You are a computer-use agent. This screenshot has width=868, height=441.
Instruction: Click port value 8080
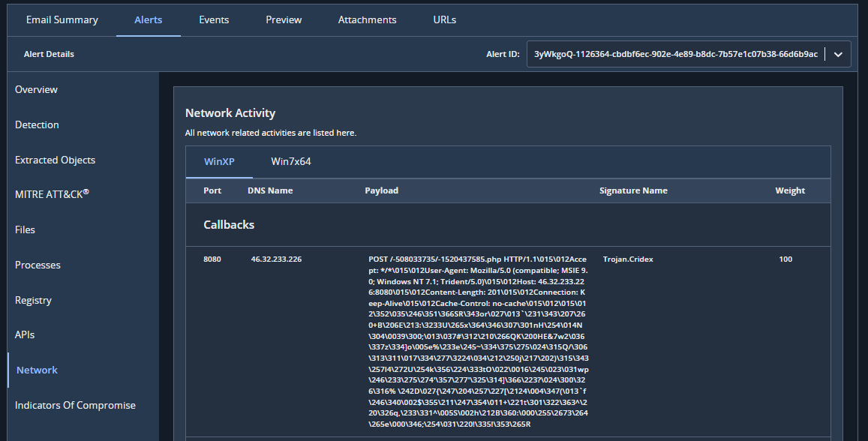(212, 259)
